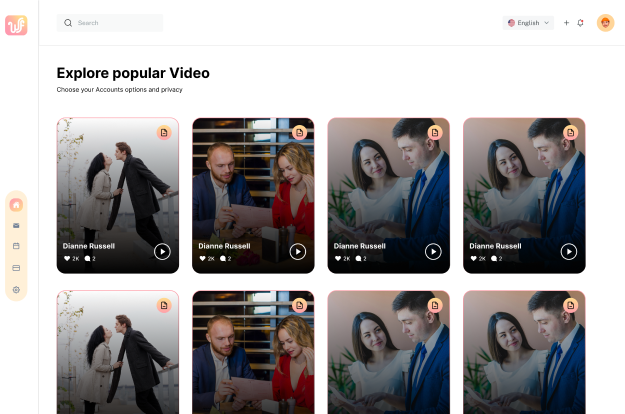Click document badge on first video card
Image resolution: width=625 pixels, height=414 pixels.
point(163,132)
